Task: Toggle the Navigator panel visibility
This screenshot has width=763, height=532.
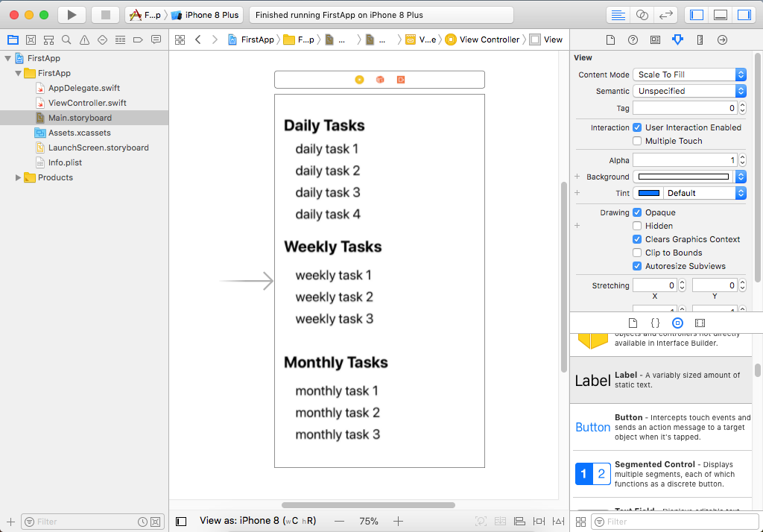Action: point(697,15)
